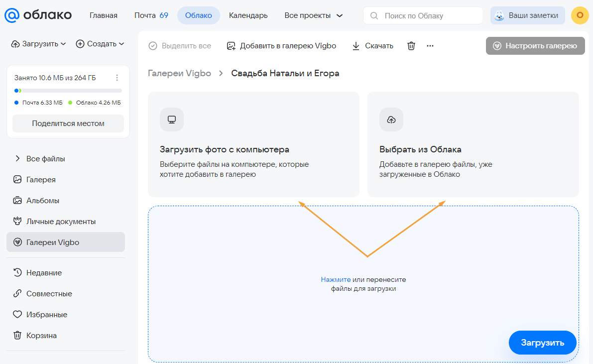Click the Скачать toolbar label
Viewport: 593px width, 364px height.
(x=379, y=46)
